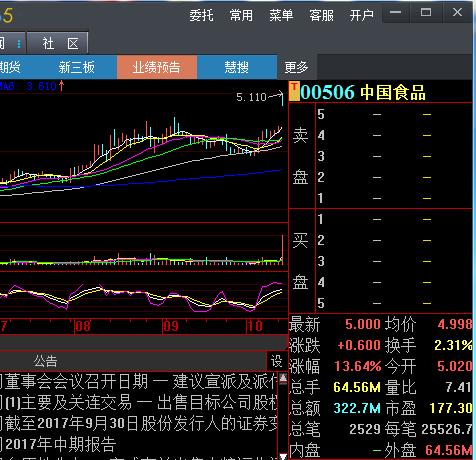This screenshot has height=460, width=476.
Task: Click the announcements list scroll-down arrow
Action: pyautogui.click(x=283, y=456)
